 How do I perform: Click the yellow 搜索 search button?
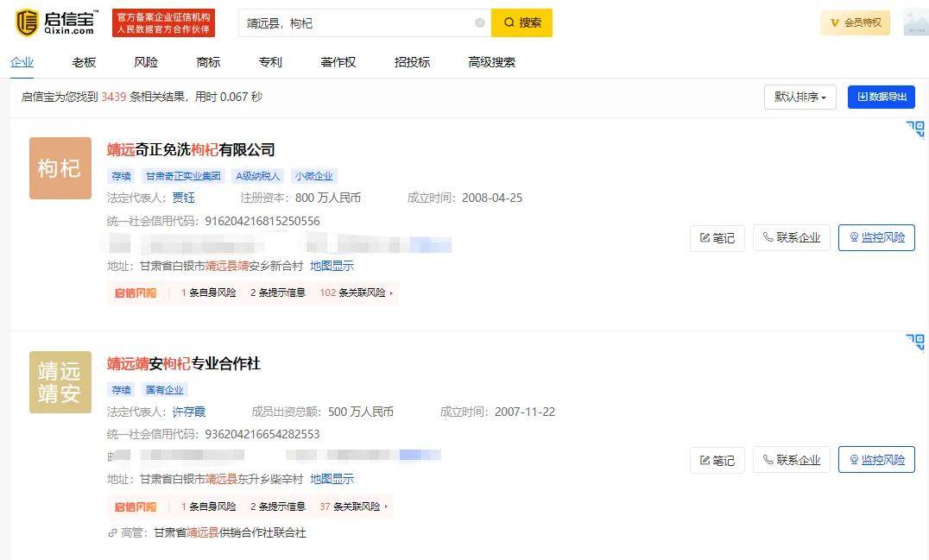point(522,23)
